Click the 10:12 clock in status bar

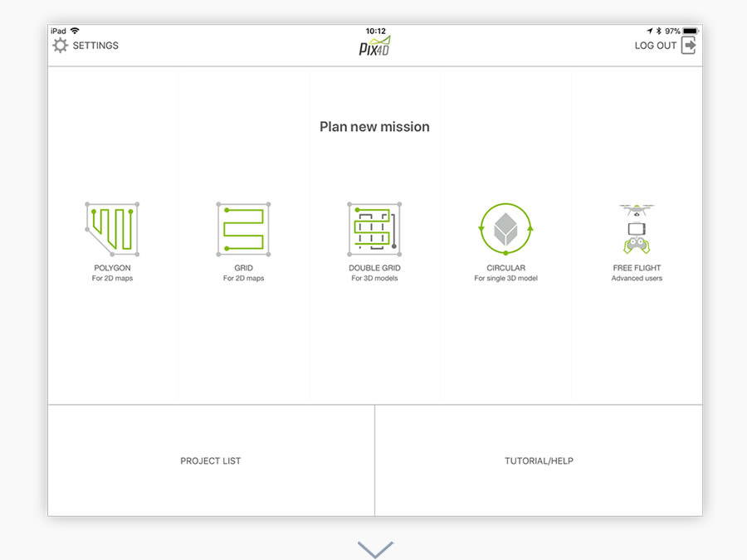click(x=375, y=31)
